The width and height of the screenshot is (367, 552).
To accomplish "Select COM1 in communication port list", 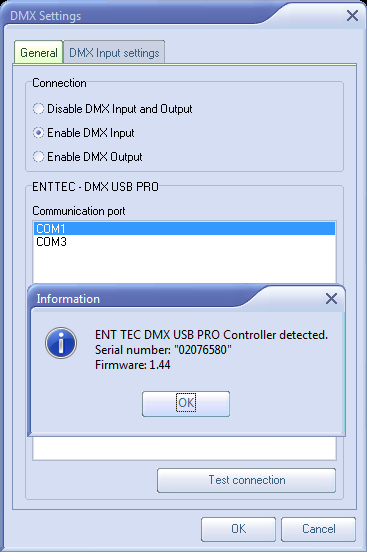I will tap(184, 228).
